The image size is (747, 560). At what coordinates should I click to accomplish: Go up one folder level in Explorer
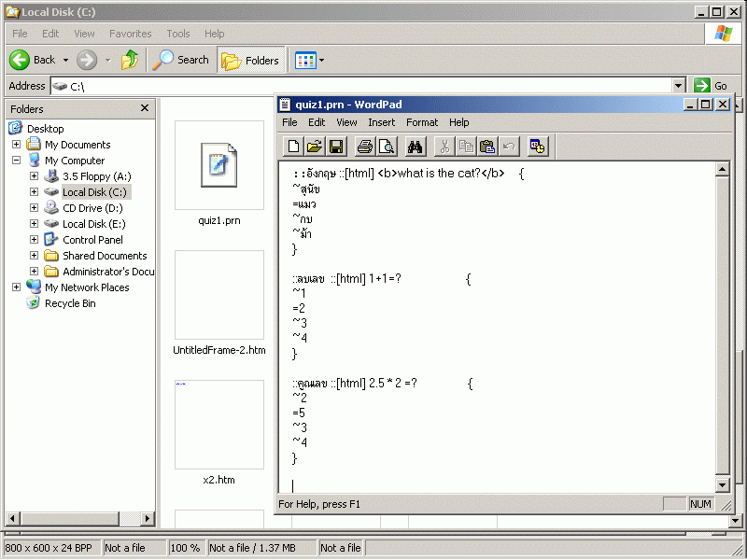tap(130, 60)
